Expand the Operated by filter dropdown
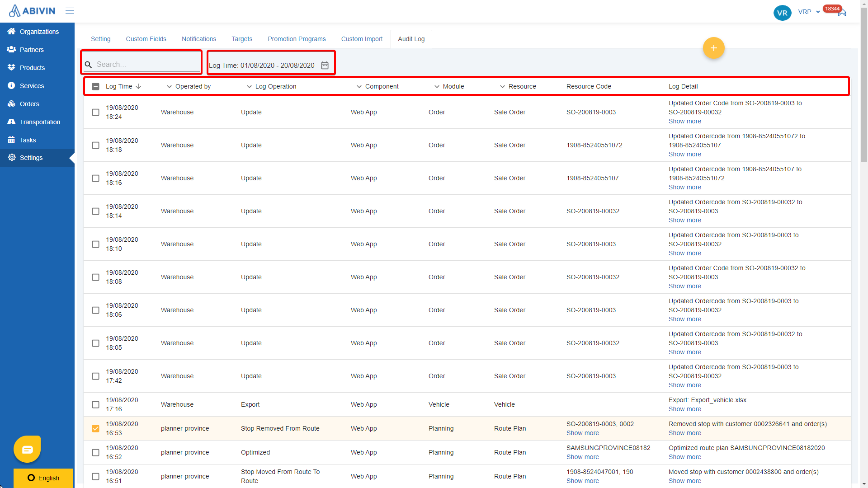Screen dimensions: 868x488 169,86
